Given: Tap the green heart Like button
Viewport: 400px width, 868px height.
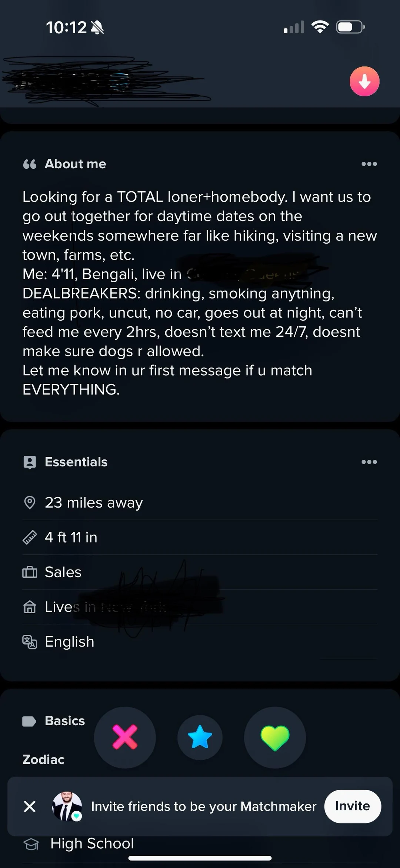Looking at the screenshot, I should click(x=275, y=737).
